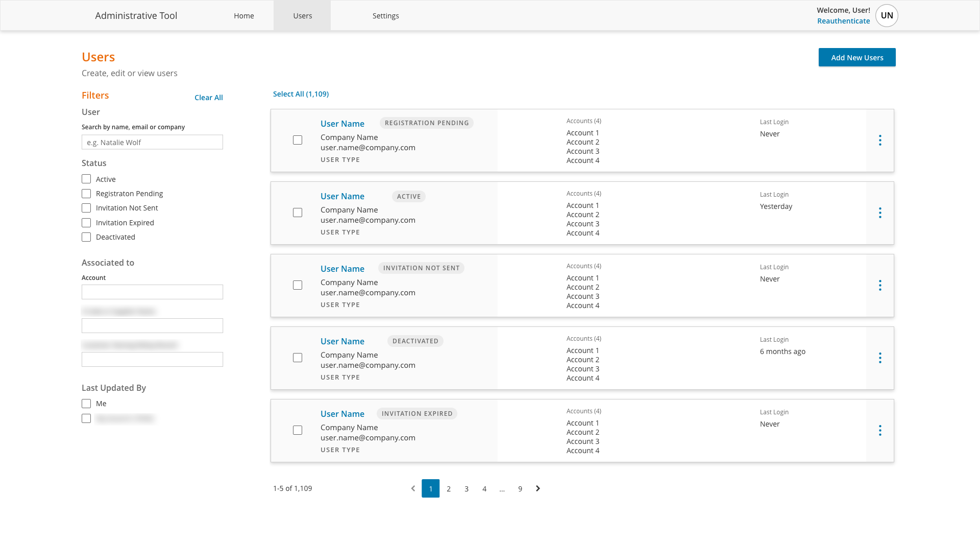Image resolution: width=980 pixels, height=541 pixels.
Task: Click the Account filter input field
Action: click(152, 292)
